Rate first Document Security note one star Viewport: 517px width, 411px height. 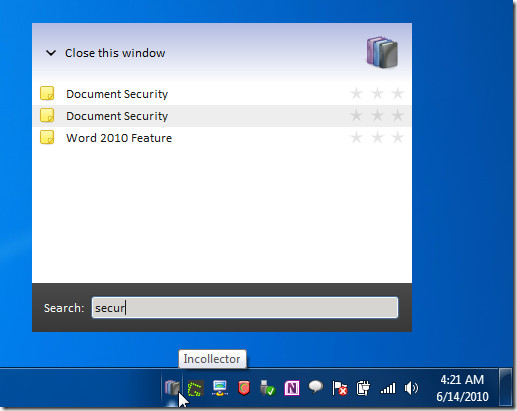click(356, 94)
